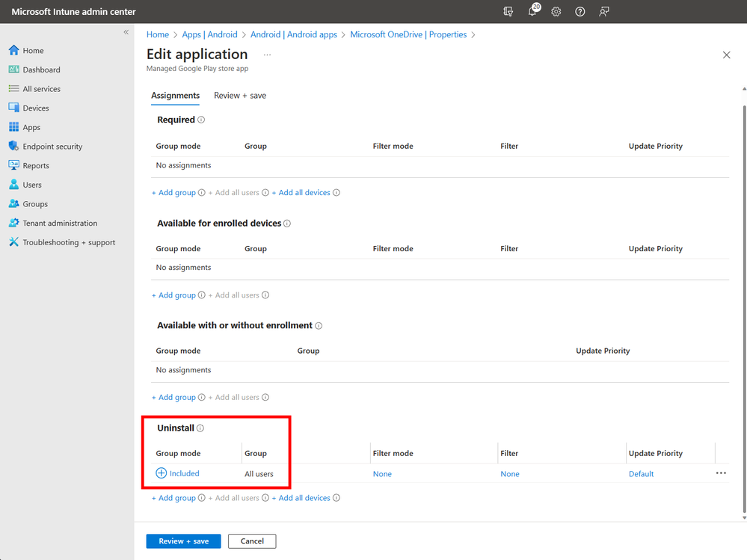Open Troubleshooting + support menu item
747x560 pixels.
[x=69, y=242]
